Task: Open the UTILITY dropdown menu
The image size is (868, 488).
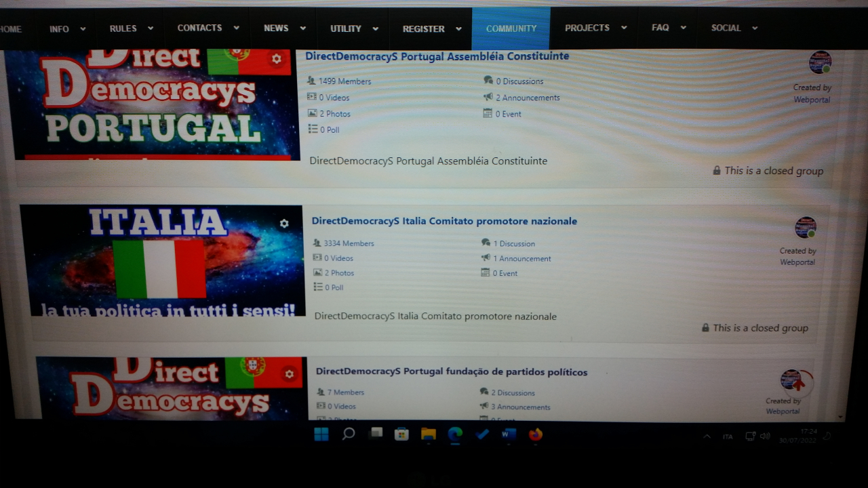Action: click(353, 28)
